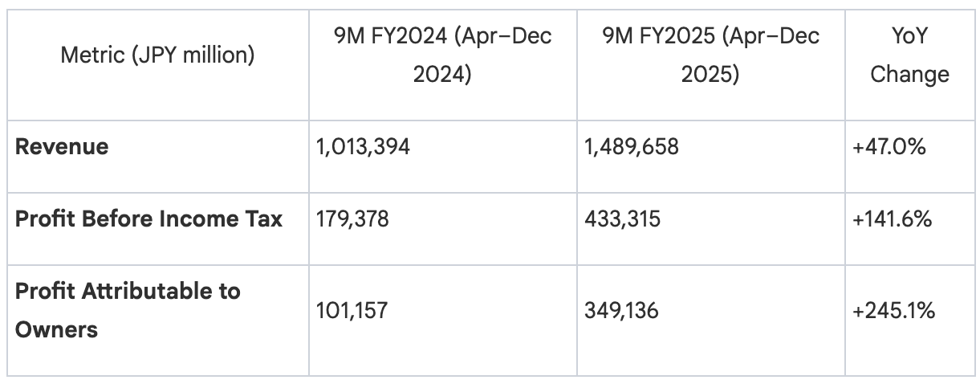
Task: Click the +245.1% change cell
Action: [896, 309]
